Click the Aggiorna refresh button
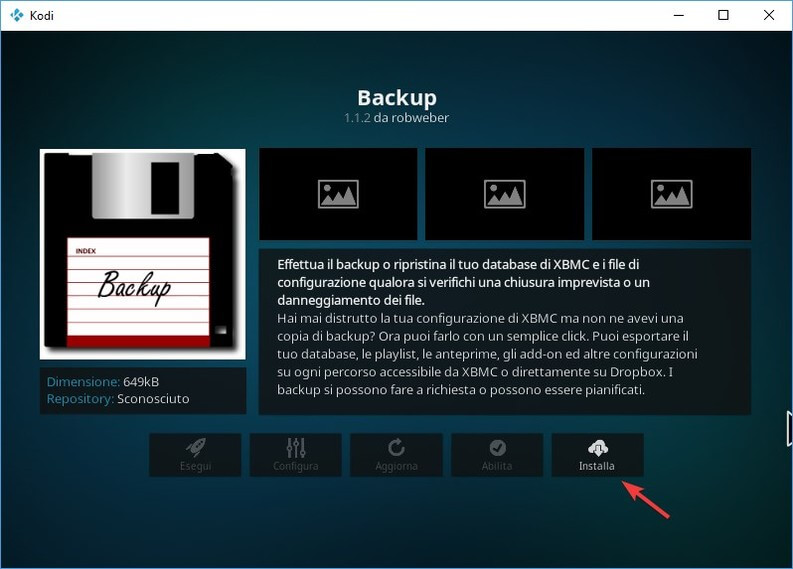The image size is (793, 569). 396,455
